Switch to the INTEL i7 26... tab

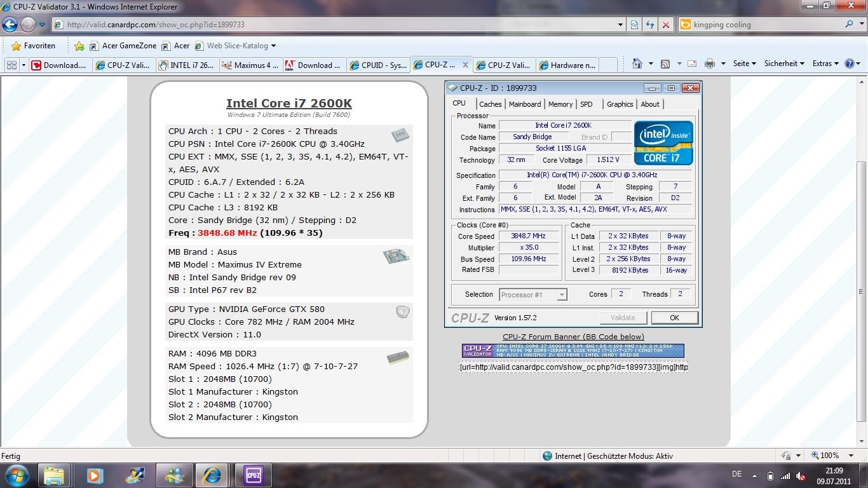click(x=187, y=65)
